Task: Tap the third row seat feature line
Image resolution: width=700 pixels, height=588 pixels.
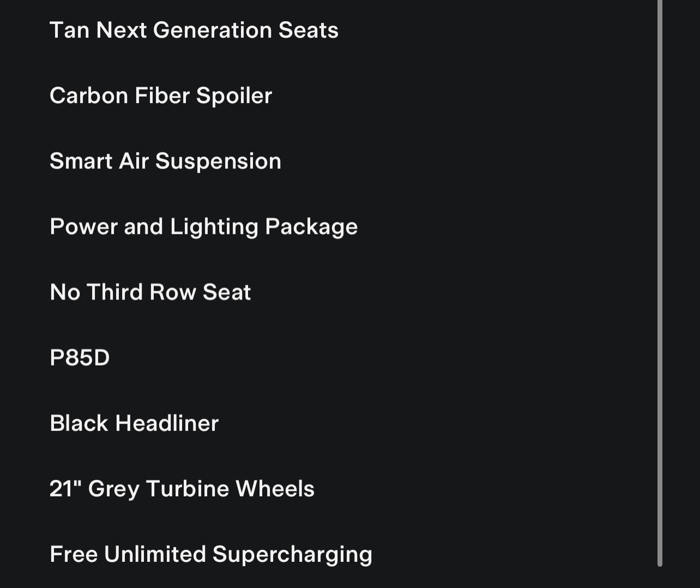Action: click(150, 292)
